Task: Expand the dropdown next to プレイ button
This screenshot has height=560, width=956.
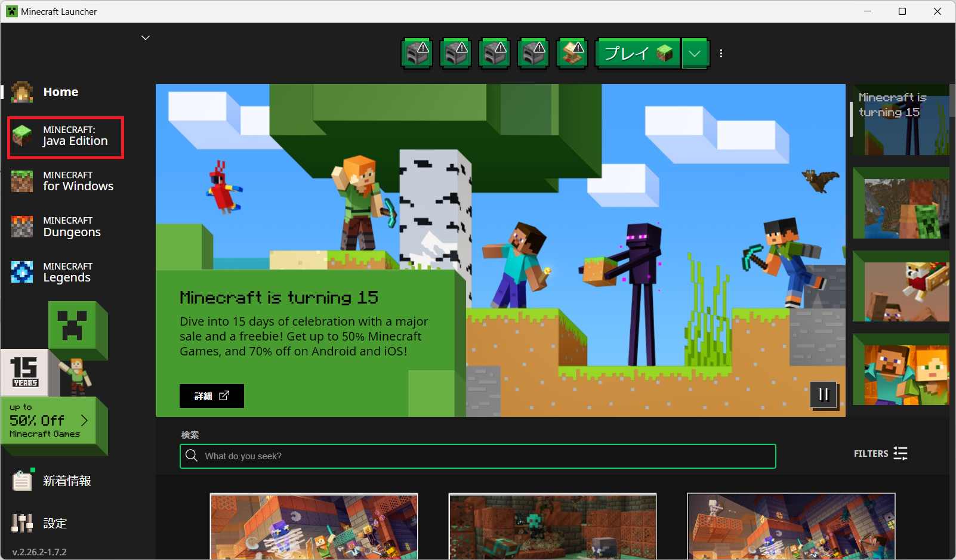Action: [694, 54]
